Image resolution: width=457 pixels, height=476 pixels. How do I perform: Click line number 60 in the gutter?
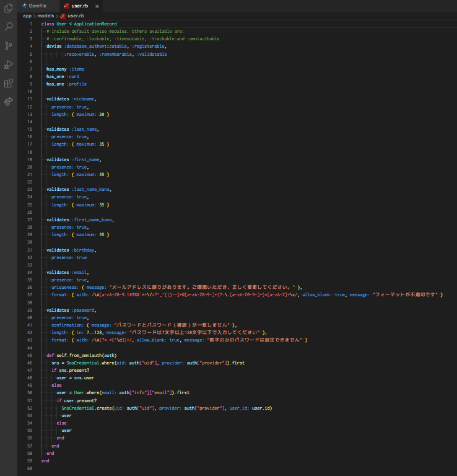pyautogui.click(x=30, y=468)
